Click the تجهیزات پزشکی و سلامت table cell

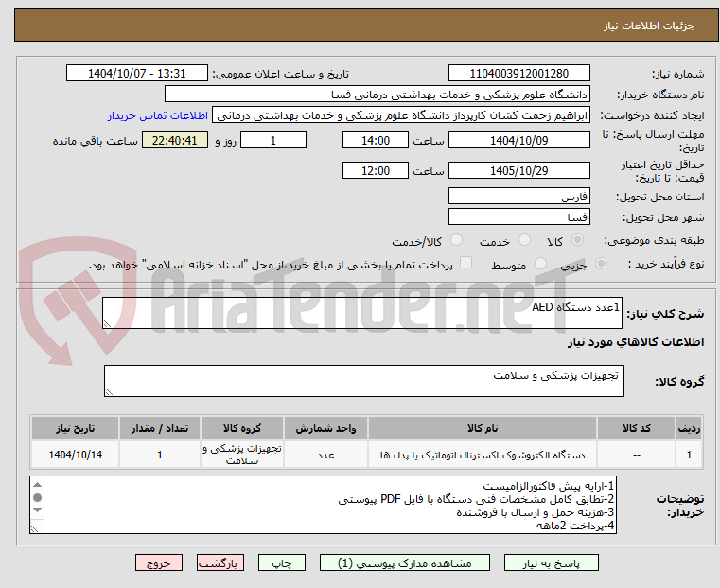coord(242,455)
